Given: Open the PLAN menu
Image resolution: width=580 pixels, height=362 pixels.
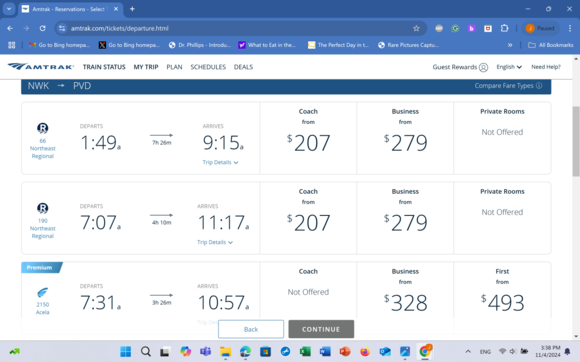Looking at the screenshot, I should (x=174, y=67).
